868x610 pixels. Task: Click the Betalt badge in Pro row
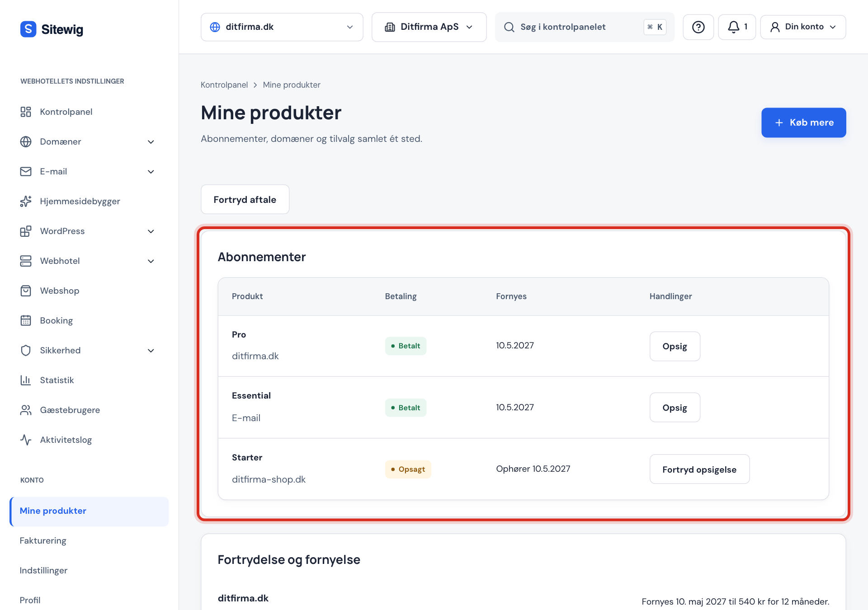coord(406,346)
